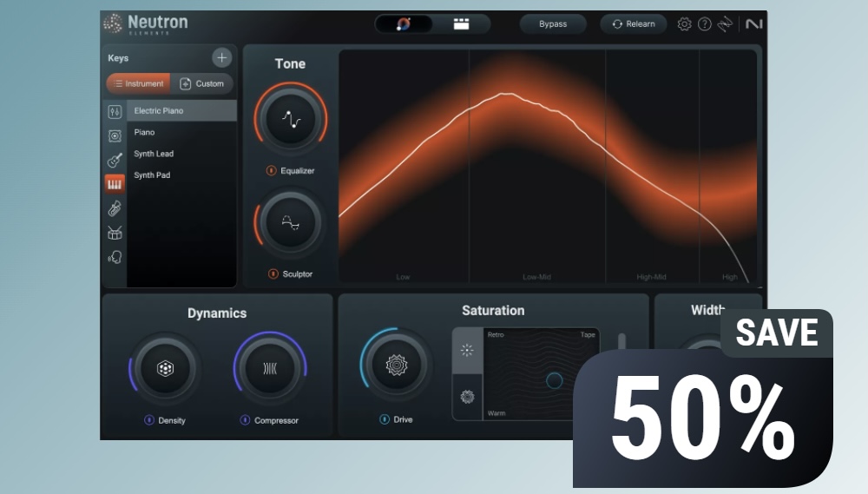868x494 pixels.
Task: Adjust the Density knob
Action: (164, 368)
